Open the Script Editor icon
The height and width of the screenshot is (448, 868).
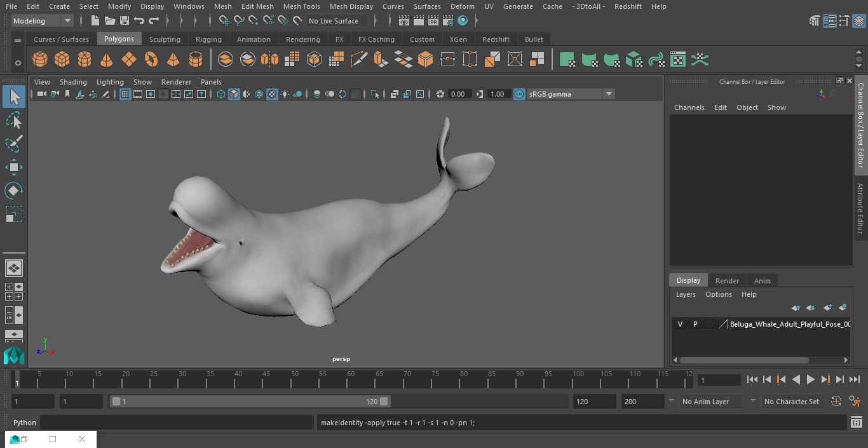click(x=856, y=422)
